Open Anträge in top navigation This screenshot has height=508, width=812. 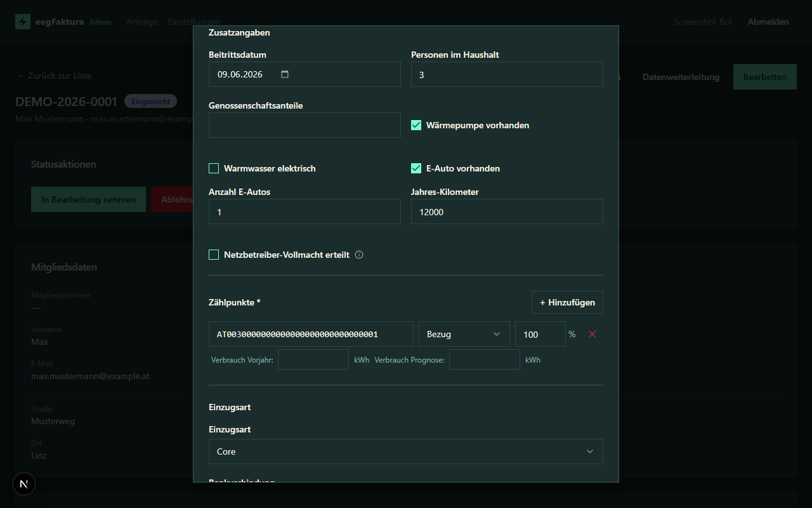tap(142, 22)
